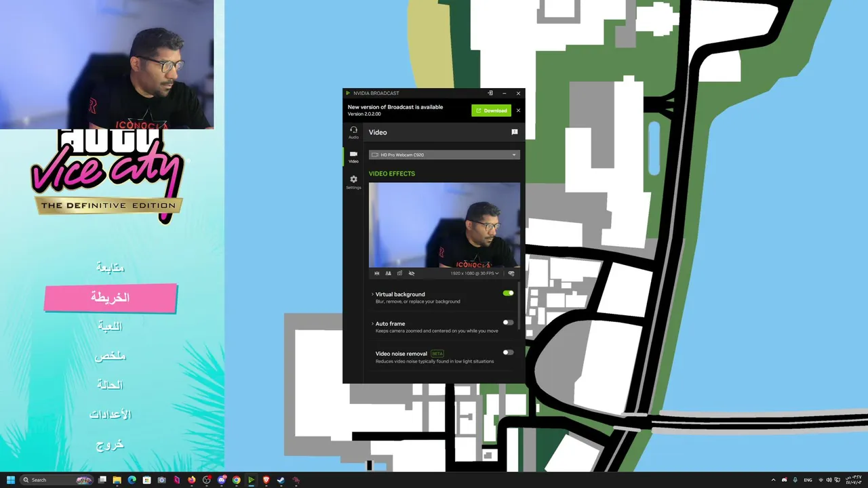Viewport: 868px width, 488px height.
Task: Click the NVIDIA Broadcast taskbar icon
Action: point(251,480)
